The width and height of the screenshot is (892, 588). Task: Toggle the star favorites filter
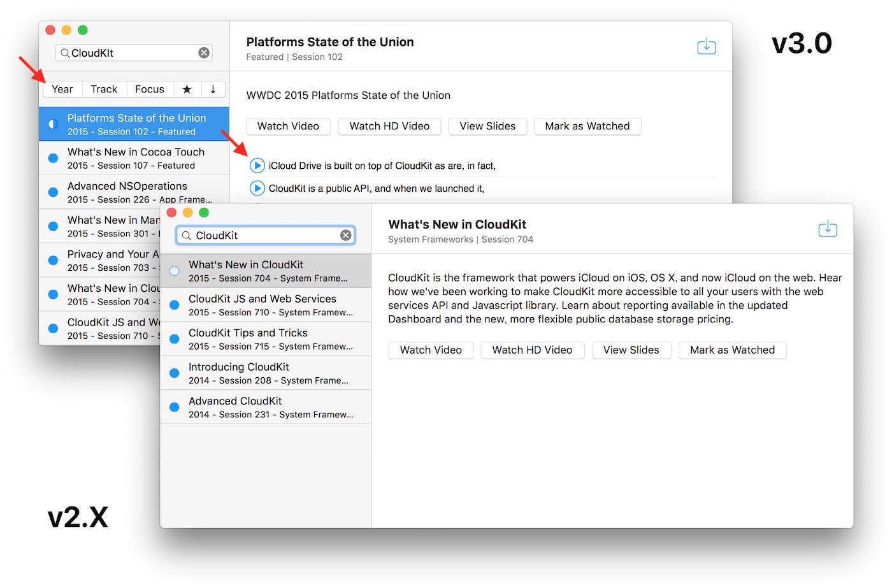tap(187, 89)
